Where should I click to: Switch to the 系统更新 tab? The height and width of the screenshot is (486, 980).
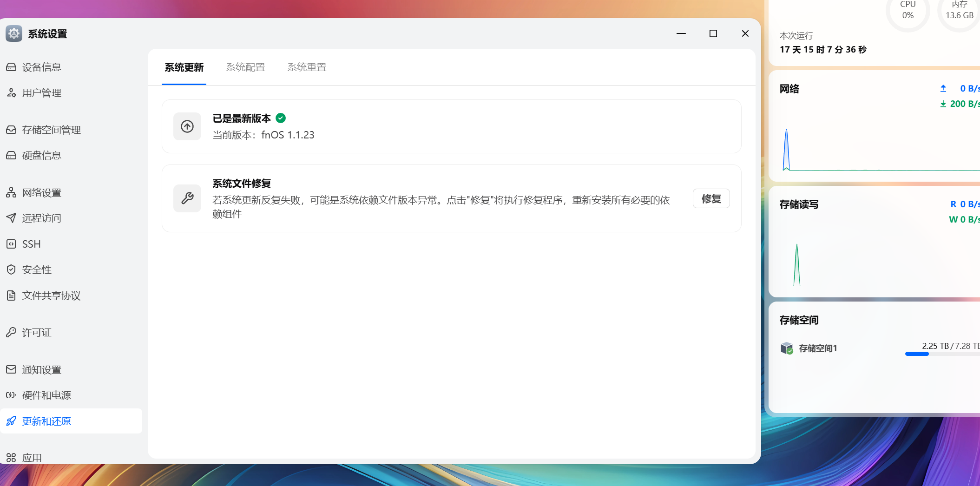[184, 67]
